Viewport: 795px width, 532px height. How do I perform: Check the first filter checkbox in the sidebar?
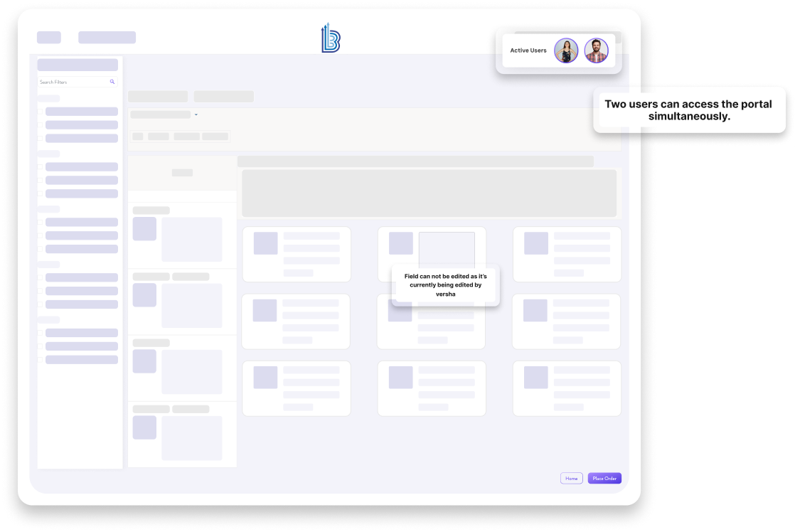[x=39, y=112]
